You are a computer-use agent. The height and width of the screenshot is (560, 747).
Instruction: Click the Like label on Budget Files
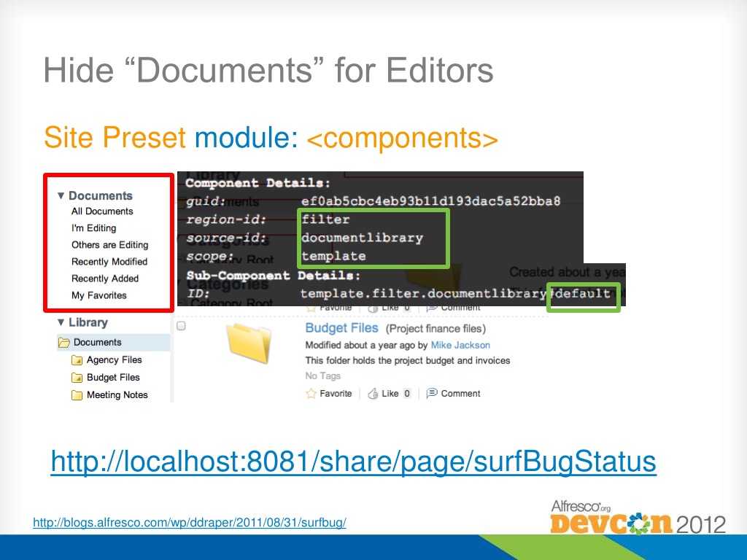pos(390,393)
